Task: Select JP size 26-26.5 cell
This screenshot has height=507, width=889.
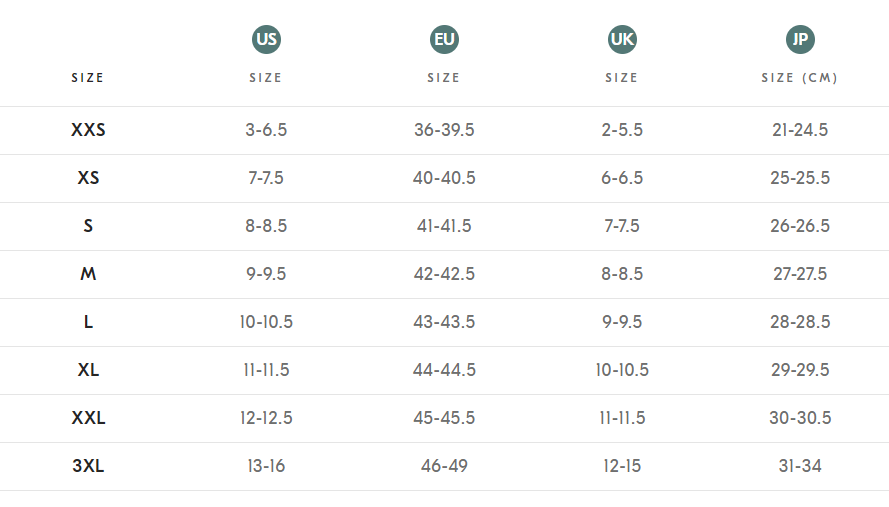Action: point(800,226)
